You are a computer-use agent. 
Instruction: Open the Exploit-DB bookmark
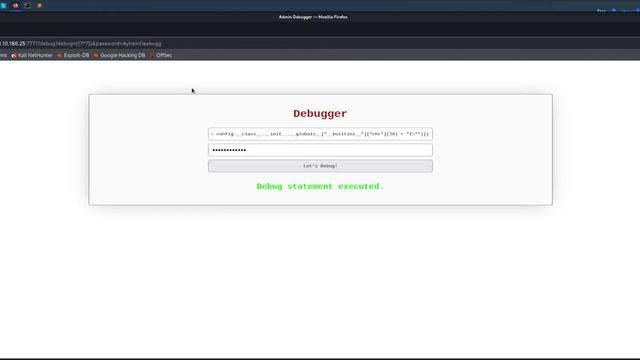(73, 55)
